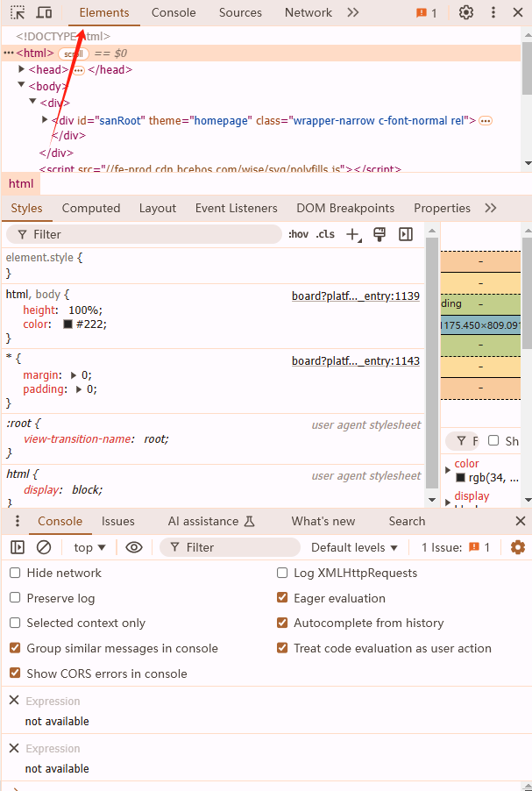
Task: Open the Sources tab
Action: click(240, 13)
